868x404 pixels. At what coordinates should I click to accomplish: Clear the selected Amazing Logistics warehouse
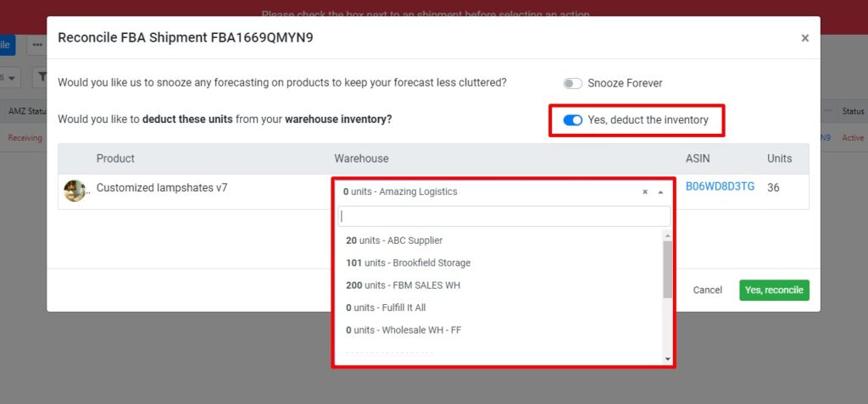[645, 192]
